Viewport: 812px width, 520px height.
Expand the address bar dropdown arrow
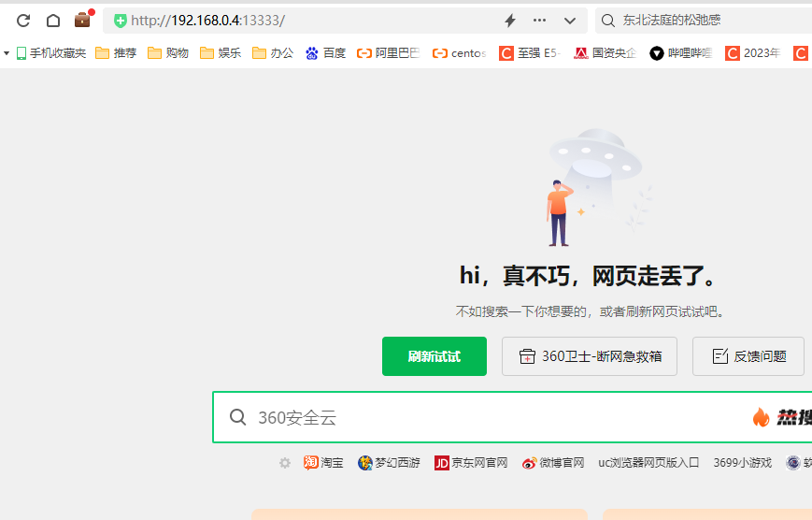pos(570,21)
